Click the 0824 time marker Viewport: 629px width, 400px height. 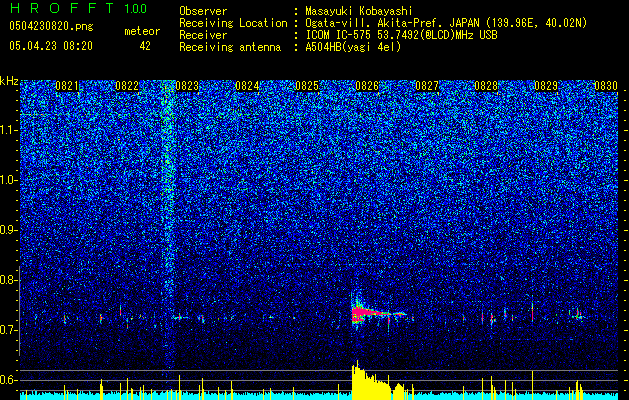[247, 86]
